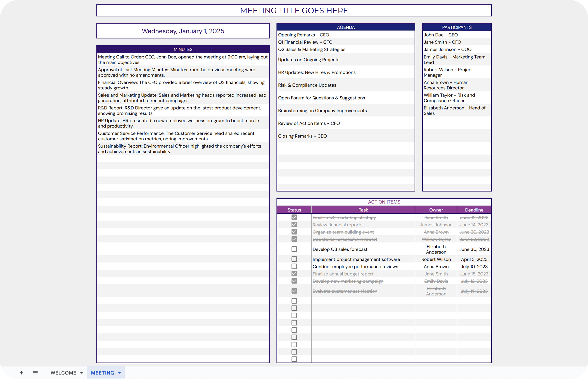Click the add new sheet plus icon
588x379 pixels.
[x=21, y=373]
